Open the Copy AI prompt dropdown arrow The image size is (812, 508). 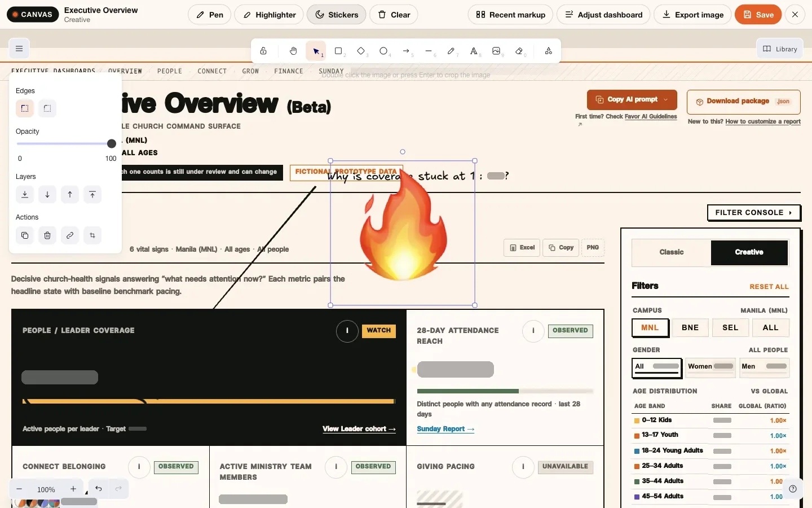pyautogui.click(x=666, y=100)
